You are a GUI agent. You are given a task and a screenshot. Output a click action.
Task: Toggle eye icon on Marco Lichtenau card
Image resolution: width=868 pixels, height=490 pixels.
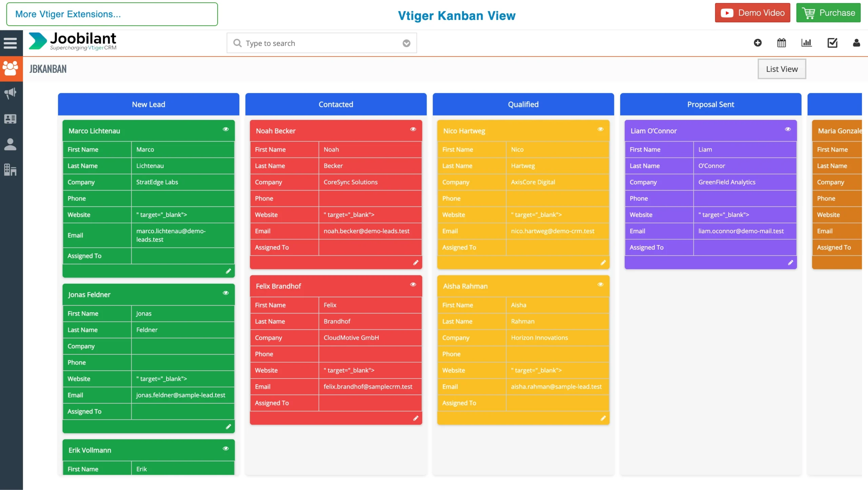[225, 129]
